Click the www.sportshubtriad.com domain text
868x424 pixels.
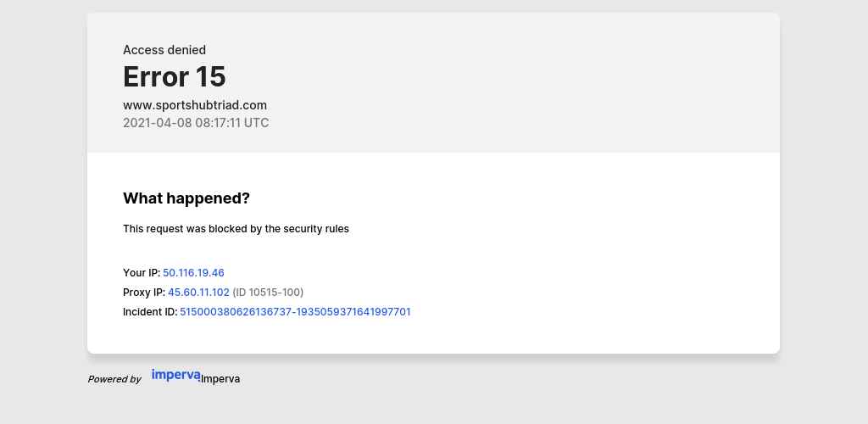point(195,105)
